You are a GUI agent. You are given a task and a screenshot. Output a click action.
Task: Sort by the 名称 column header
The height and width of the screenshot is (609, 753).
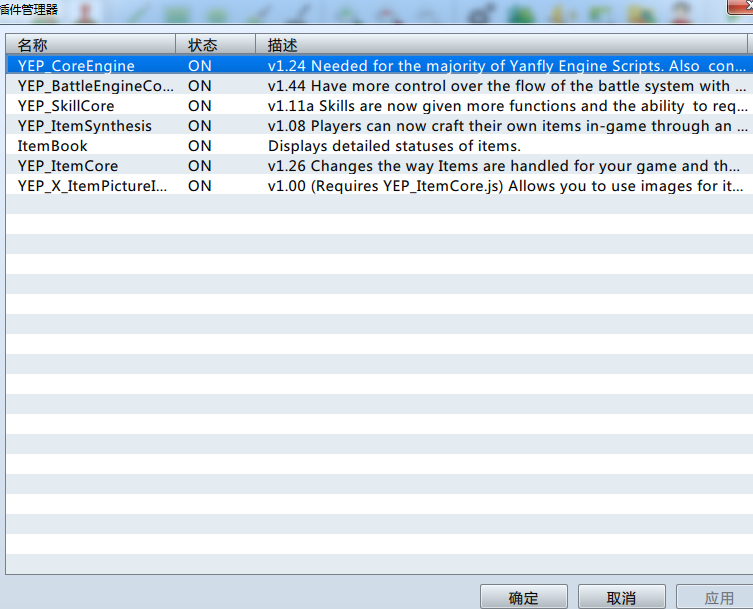point(91,45)
